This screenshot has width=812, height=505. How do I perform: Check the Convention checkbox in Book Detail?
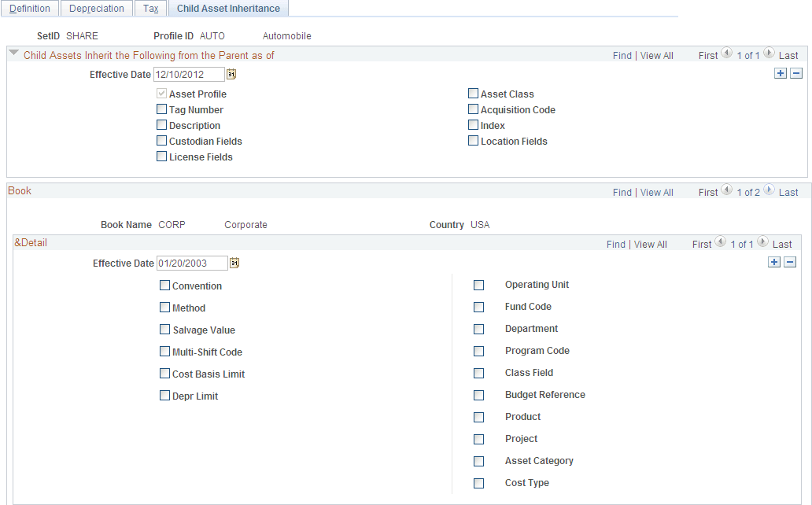point(164,285)
